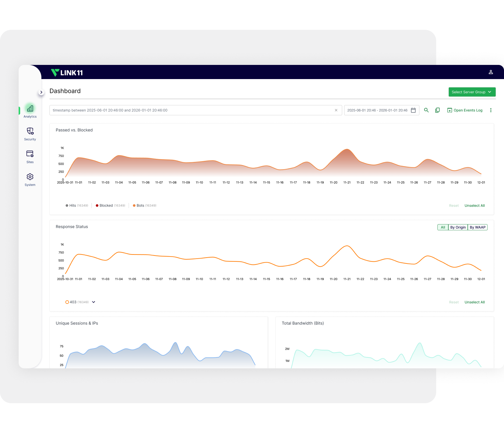Image resolution: width=504 pixels, height=433 pixels.
Task: Open the Select Server Group dropdown
Action: 472,92
